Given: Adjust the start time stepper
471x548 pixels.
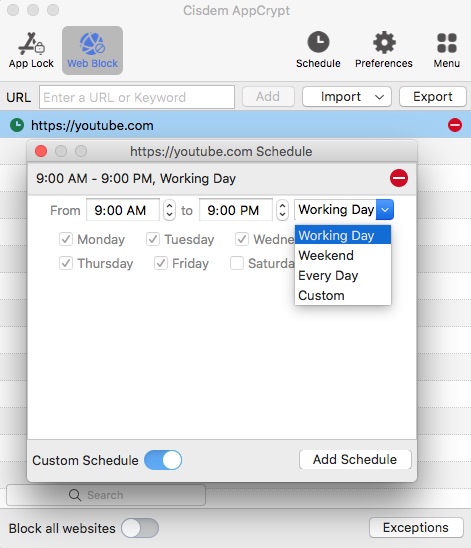Looking at the screenshot, I should [169, 210].
